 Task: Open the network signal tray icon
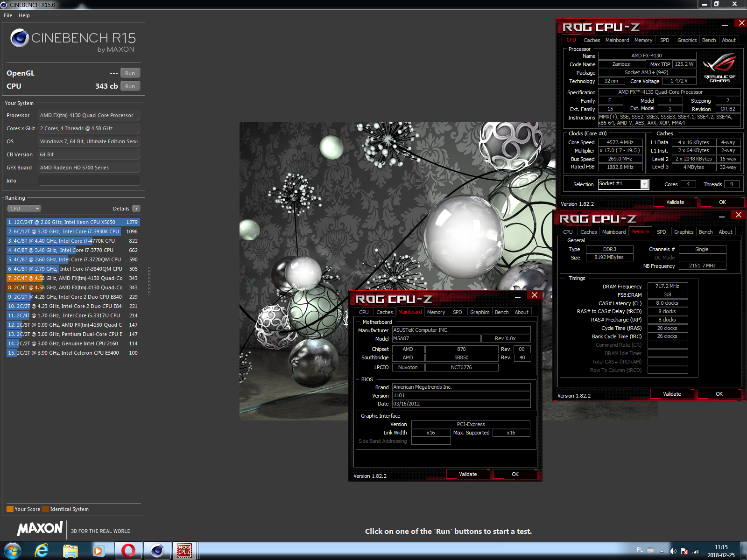tap(696, 551)
